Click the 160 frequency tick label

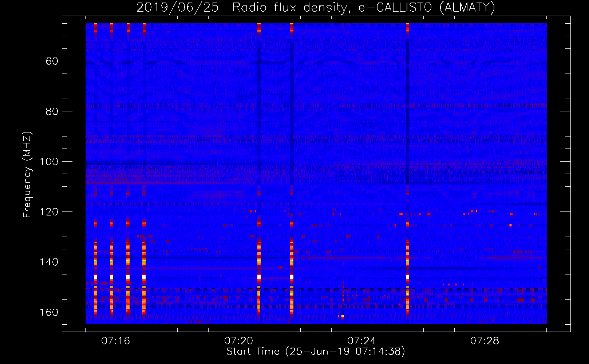[49, 312]
